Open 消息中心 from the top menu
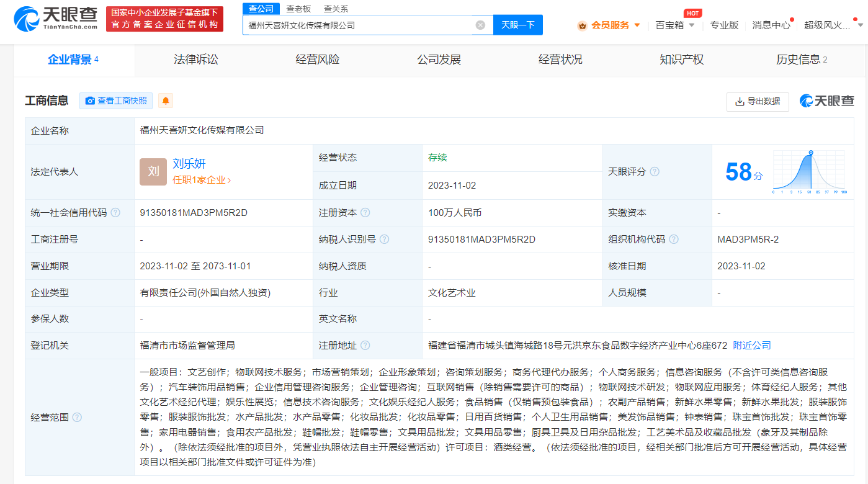This screenshot has height=484, width=868. [771, 26]
